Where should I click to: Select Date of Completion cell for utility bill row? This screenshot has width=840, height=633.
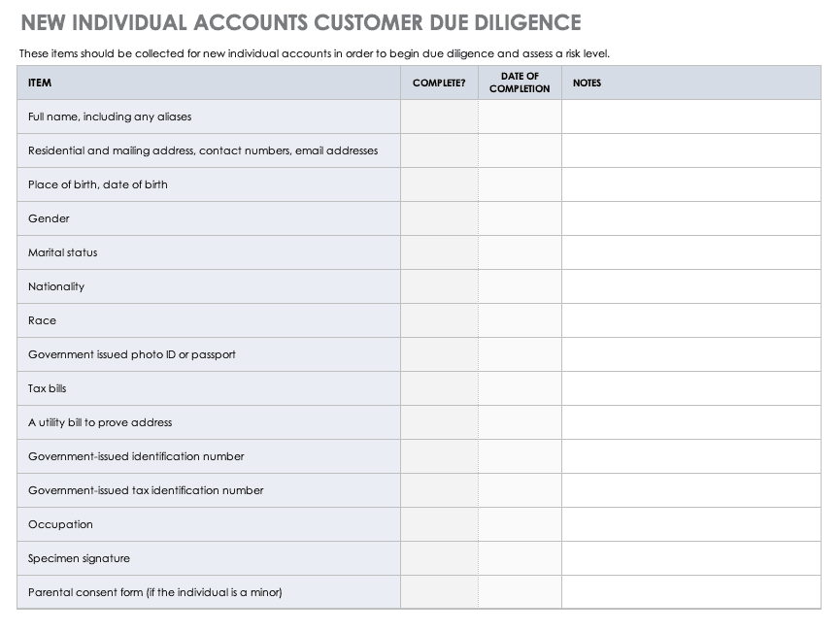pos(520,422)
